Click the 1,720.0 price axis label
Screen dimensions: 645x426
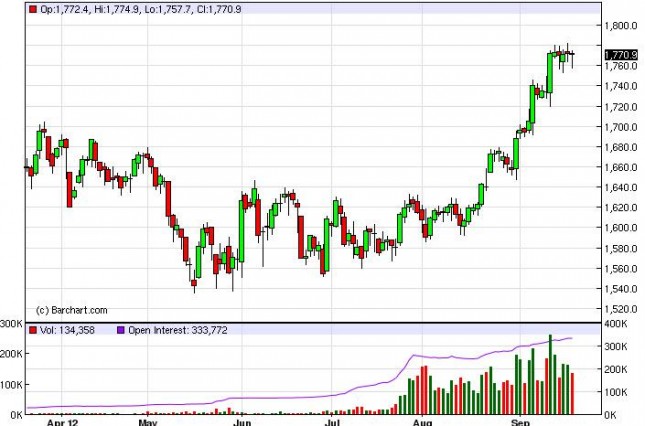pyautogui.click(x=621, y=107)
